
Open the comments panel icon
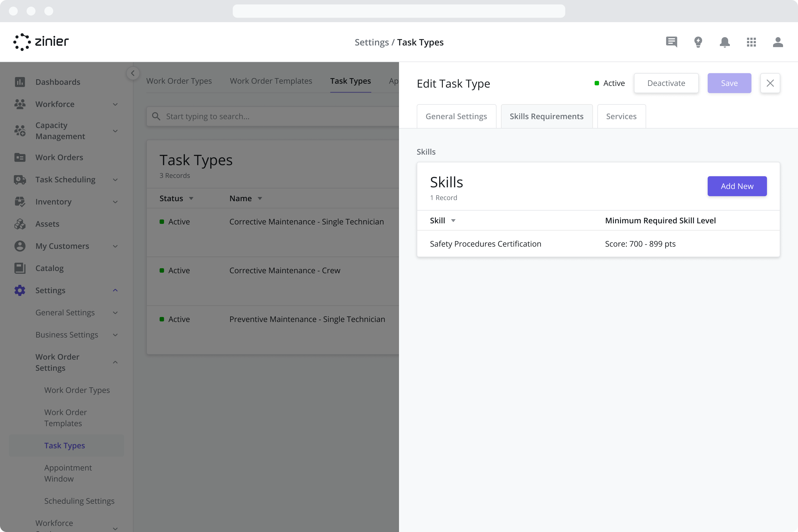(x=671, y=42)
